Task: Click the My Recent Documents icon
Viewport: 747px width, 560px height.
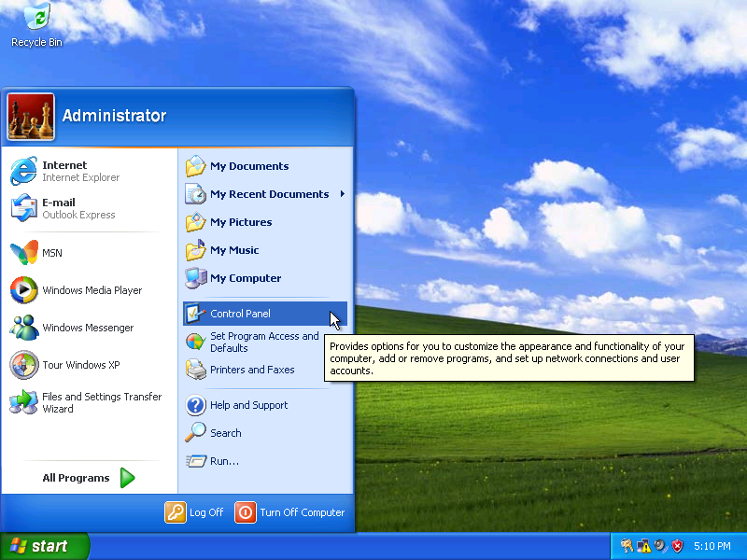Action: [x=196, y=194]
